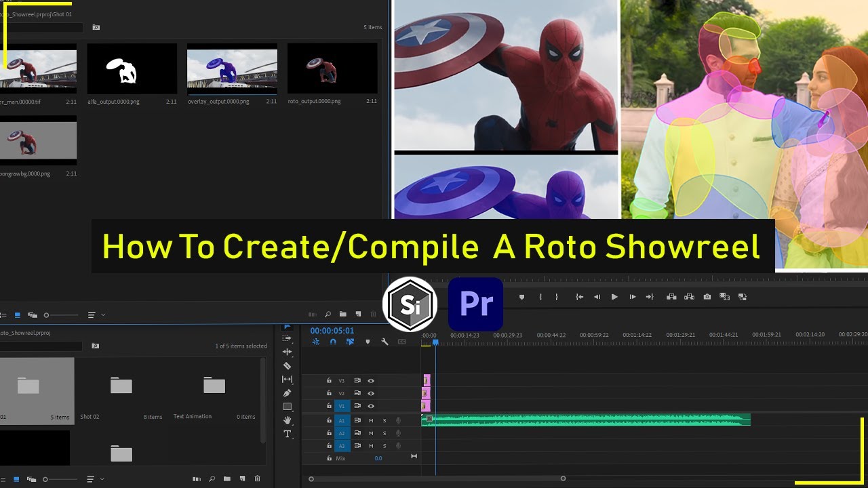Screen dimensions: 868x488
Task: Go to Out point
Action: pos(650,297)
